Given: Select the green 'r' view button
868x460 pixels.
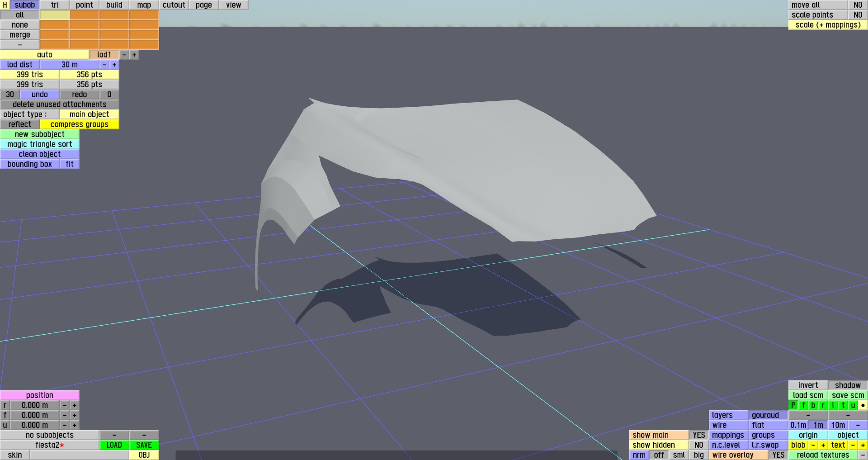Looking at the screenshot, I should point(823,405).
